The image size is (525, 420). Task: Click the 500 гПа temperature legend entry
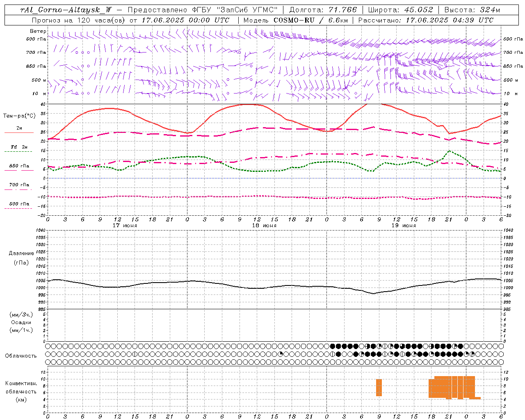point(19,204)
